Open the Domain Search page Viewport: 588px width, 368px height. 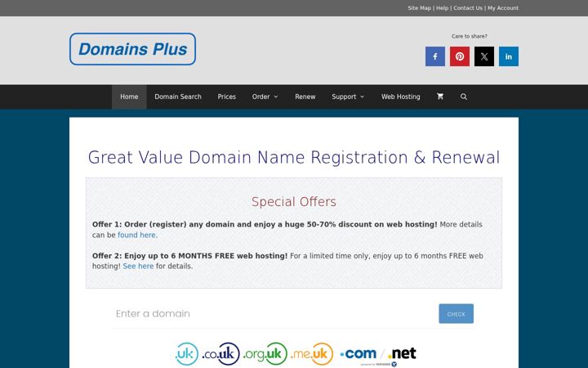(178, 96)
